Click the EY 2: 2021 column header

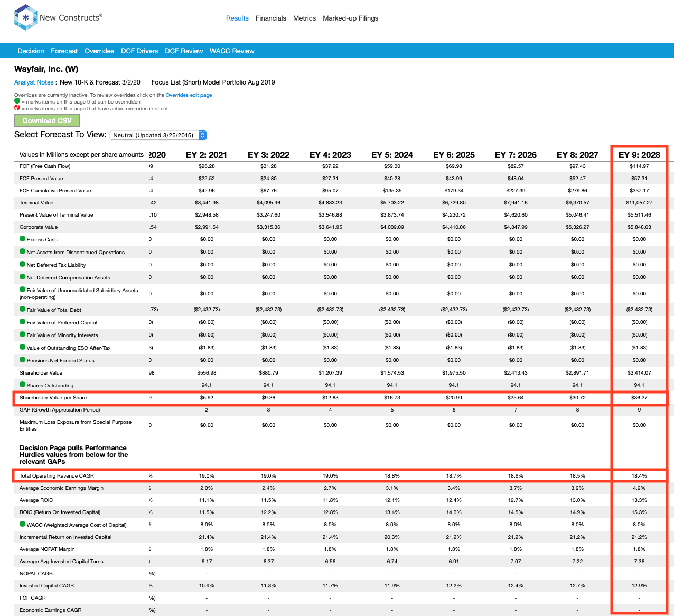(207, 155)
